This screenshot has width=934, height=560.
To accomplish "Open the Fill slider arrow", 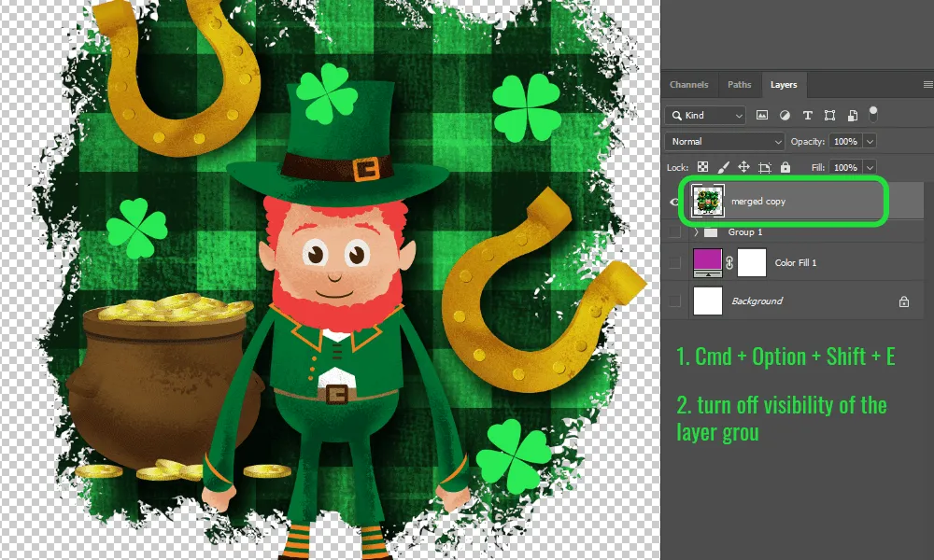I will [870, 167].
